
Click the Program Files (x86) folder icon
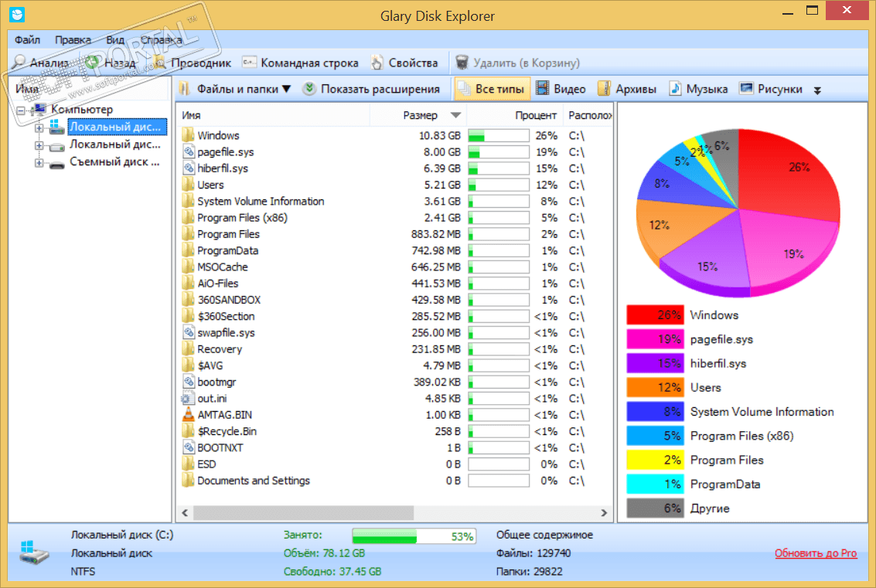pos(189,217)
